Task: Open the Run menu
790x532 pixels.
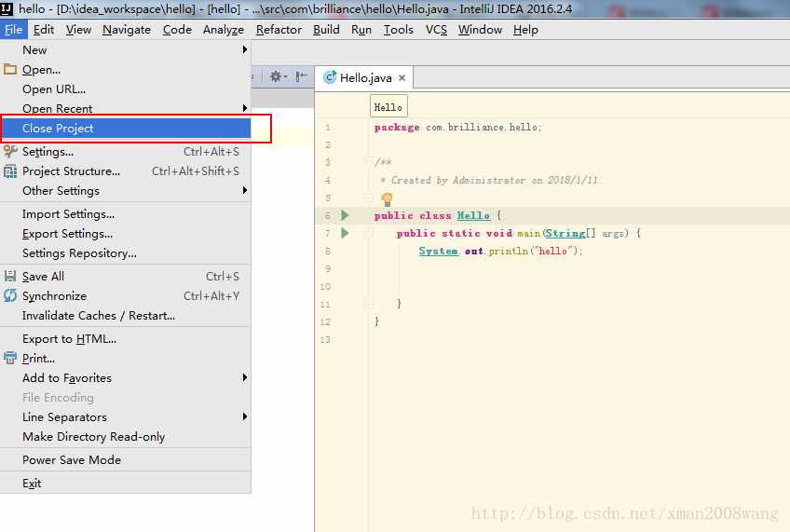Action: click(x=361, y=30)
